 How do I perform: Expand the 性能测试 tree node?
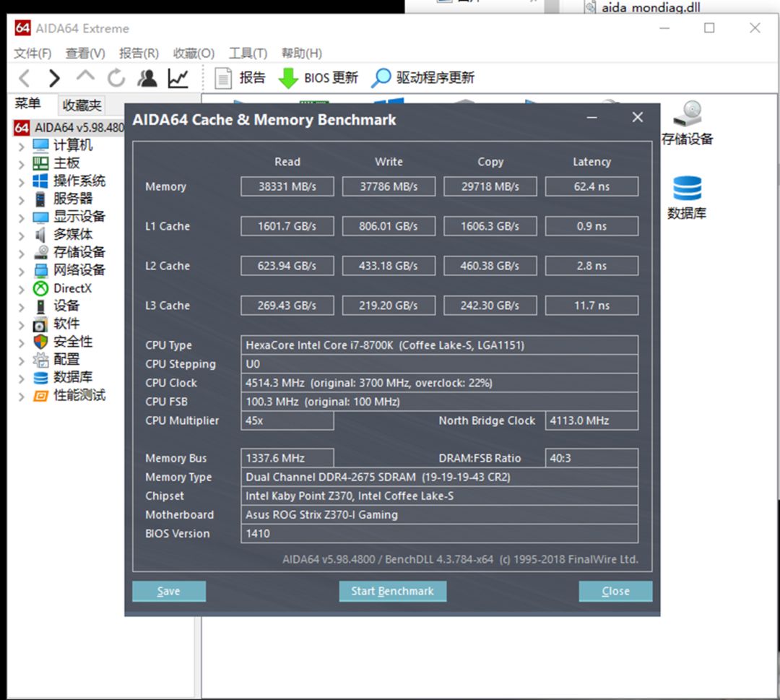coord(21,397)
